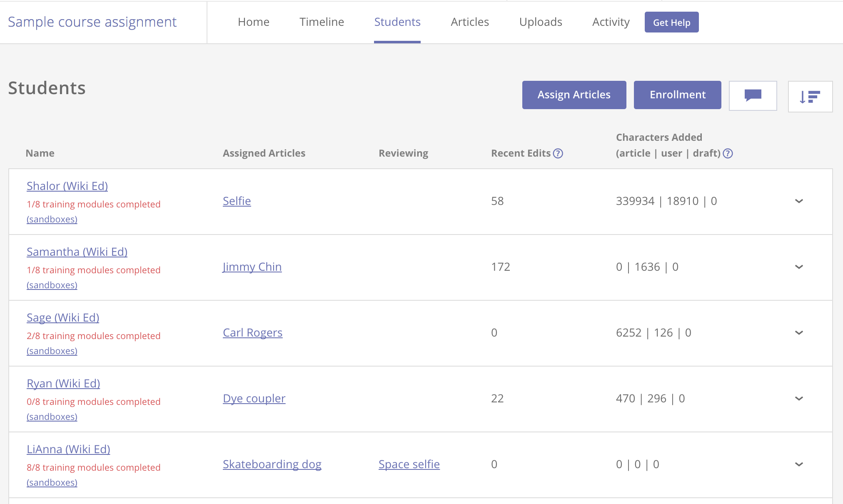Click Samantha's 1/8 training modules completed text

94,270
